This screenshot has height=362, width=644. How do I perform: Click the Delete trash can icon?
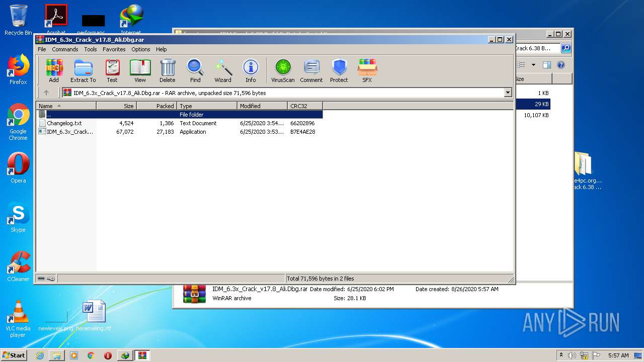pos(168,70)
